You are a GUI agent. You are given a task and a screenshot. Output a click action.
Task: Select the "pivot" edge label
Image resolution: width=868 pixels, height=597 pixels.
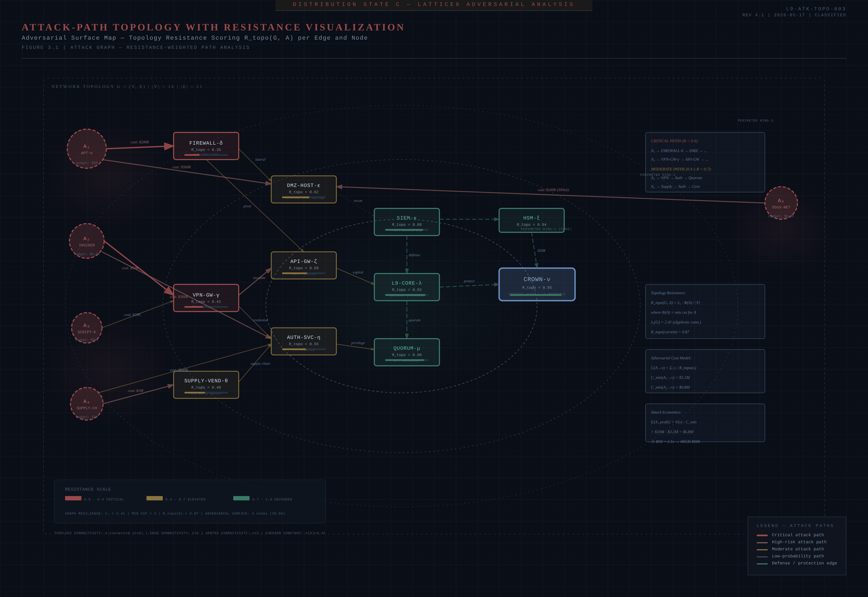pos(247,206)
